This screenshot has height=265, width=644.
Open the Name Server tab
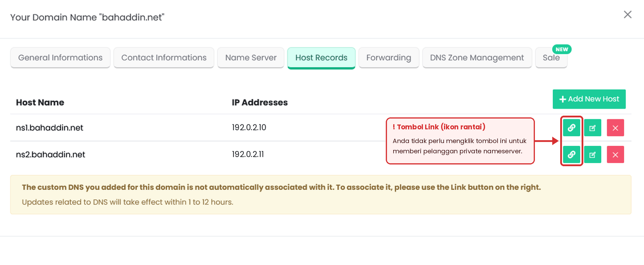pos(251,58)
